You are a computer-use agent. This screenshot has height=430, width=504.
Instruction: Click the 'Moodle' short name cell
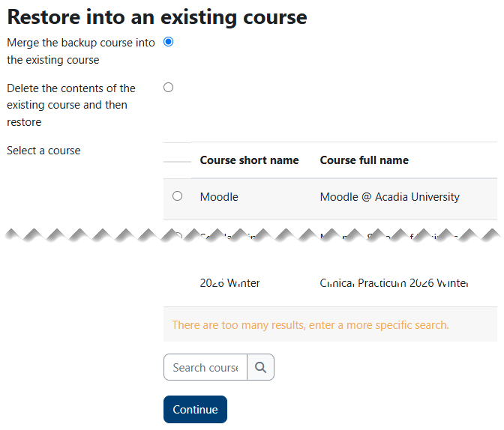(x=219, y=197)
